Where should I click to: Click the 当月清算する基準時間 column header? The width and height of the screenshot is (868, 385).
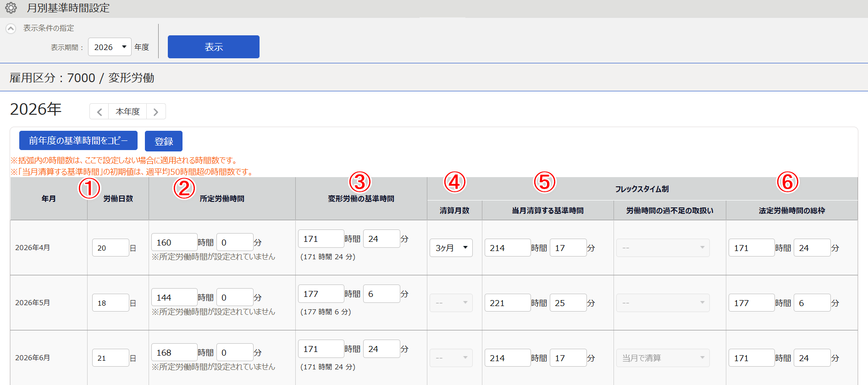(x=548, y=211)
